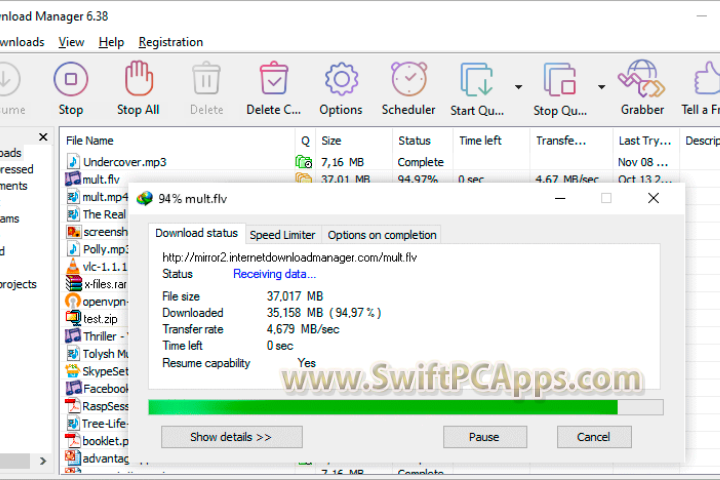Select The Real file row
720x480 pixels.
click(x=96, y=214)
